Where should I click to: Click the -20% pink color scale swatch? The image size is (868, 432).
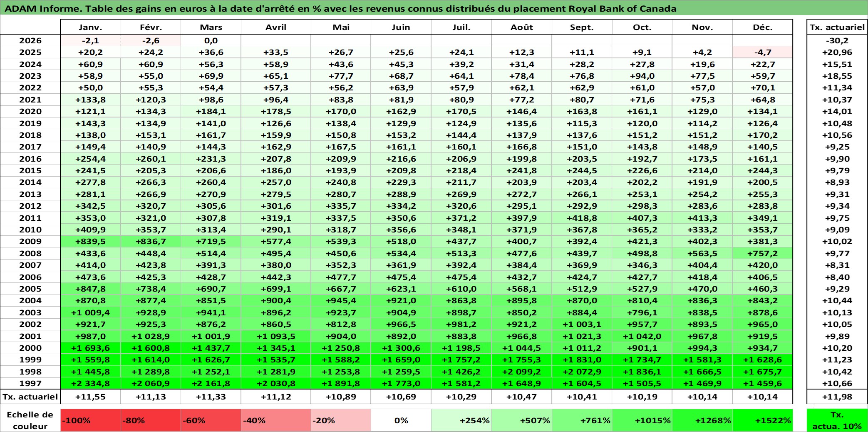pyautogui.click(x=341, y=420)
